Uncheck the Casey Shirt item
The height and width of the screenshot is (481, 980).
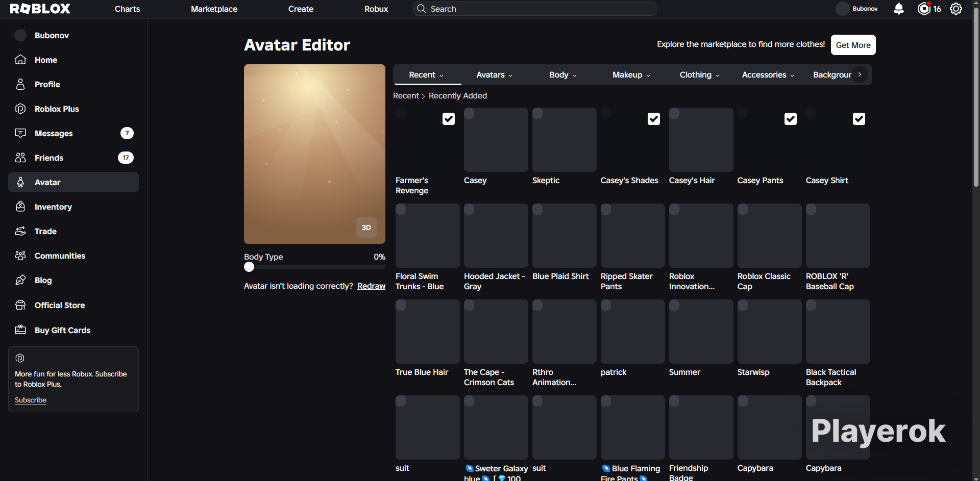coord(859,119)
